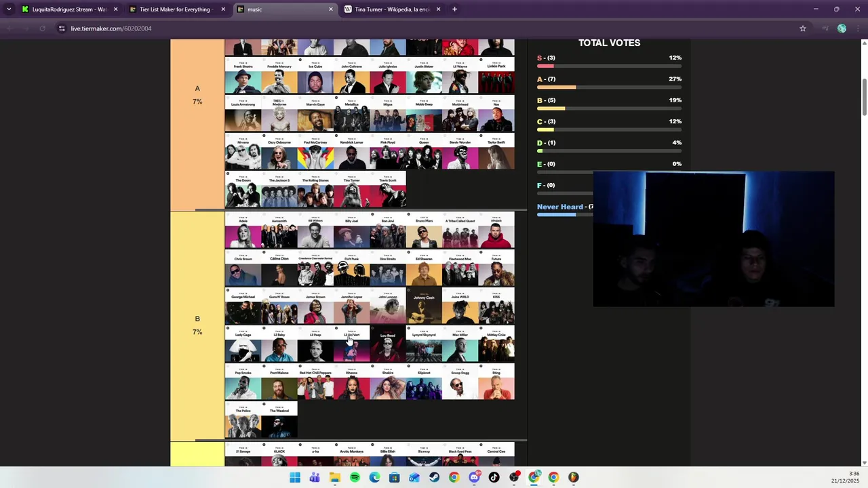Pick the Linkin Park thumbnail
The width and height of the screenshot is (868, 488).
496,76
